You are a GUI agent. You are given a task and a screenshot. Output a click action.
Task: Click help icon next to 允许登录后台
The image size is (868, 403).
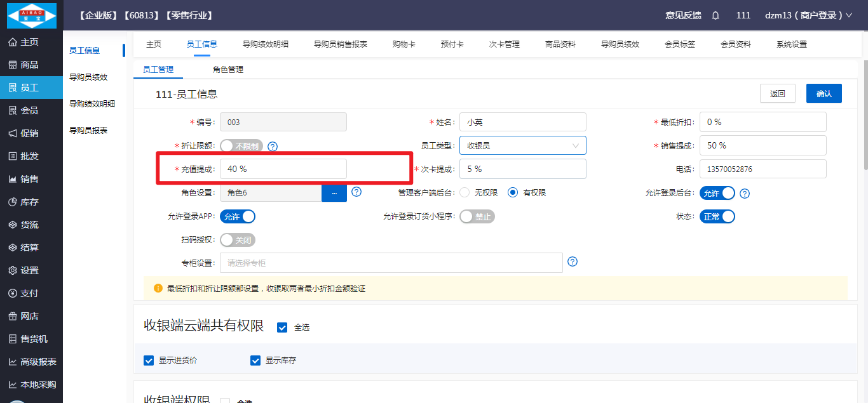(745, 194)
